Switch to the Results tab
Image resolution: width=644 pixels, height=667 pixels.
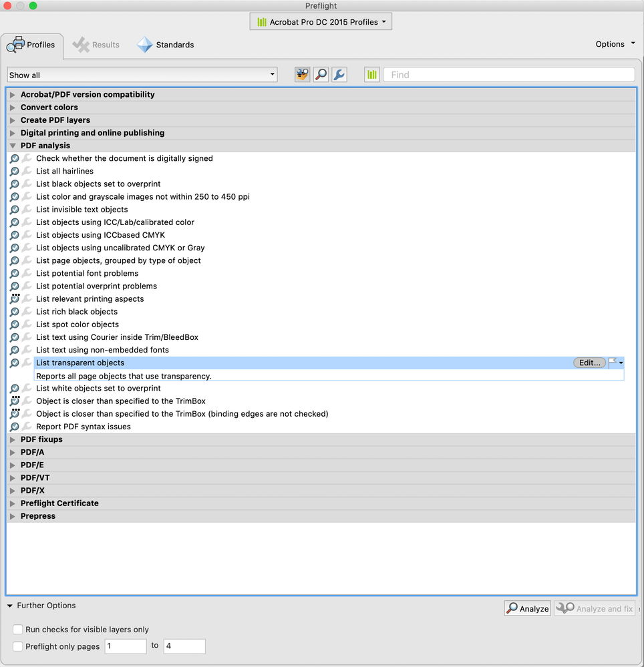pos(96,45)
